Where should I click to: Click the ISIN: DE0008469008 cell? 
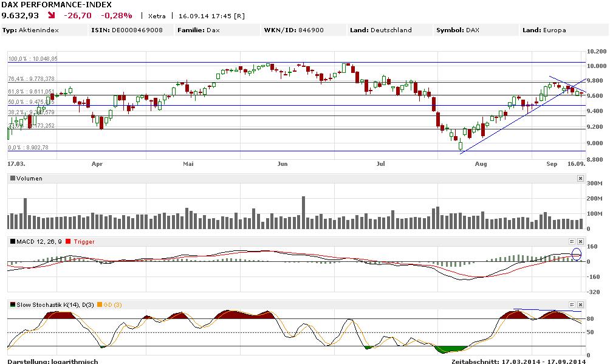(131, 30)
